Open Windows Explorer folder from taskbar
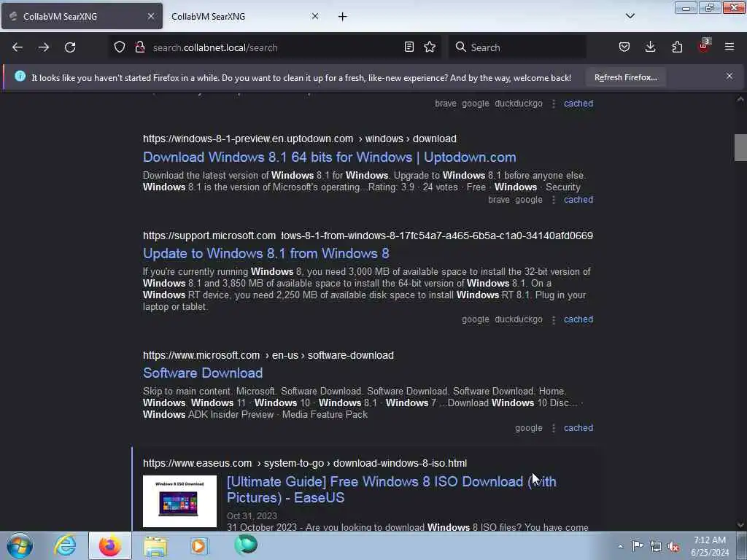This screenshot has width=747, height=560. coord(155,546)
